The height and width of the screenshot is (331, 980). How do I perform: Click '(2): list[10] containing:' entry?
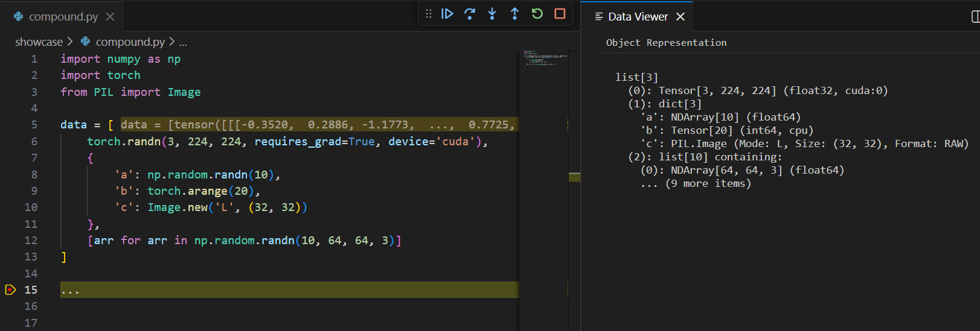(x=705, y=157)
